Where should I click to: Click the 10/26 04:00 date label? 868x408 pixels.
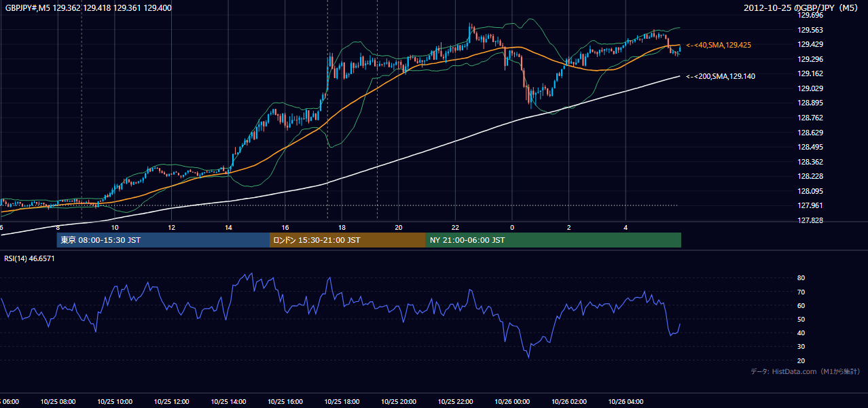(x=626, y=402)
